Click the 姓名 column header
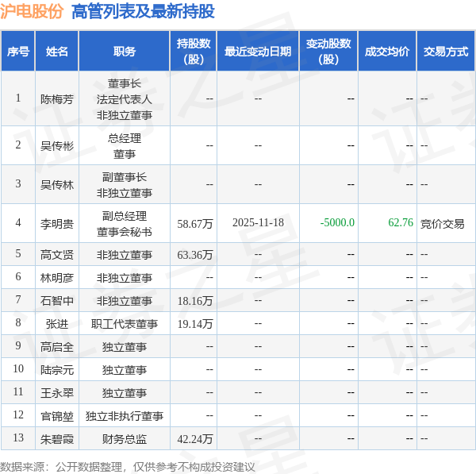476x474 pixels. (x=57, y=52)
